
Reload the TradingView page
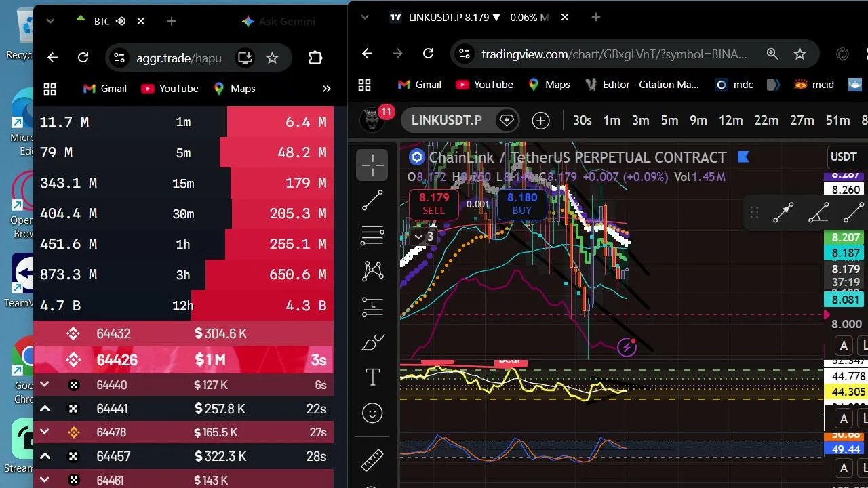point(428,54)
